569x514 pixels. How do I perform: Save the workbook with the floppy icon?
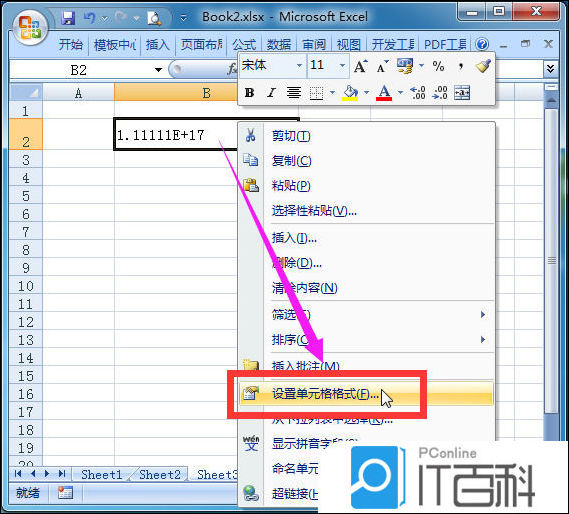pos(68,17)
